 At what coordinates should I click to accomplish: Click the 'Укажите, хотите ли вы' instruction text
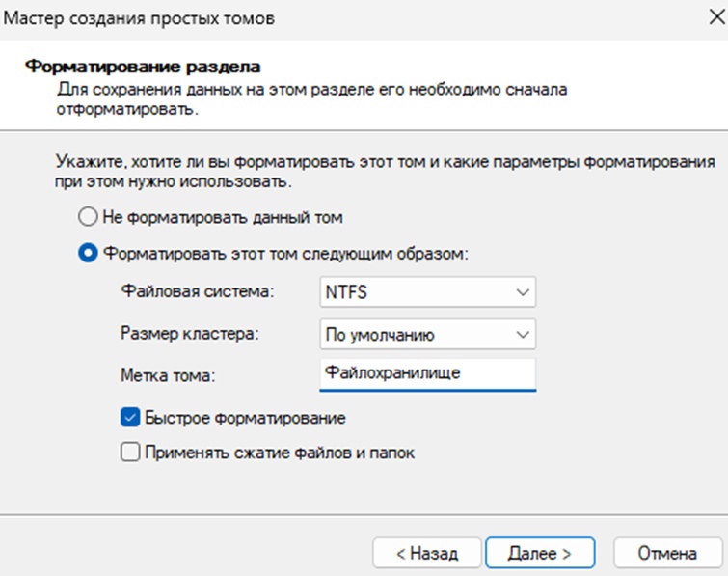pyautogui.click(x=385, y=172)
